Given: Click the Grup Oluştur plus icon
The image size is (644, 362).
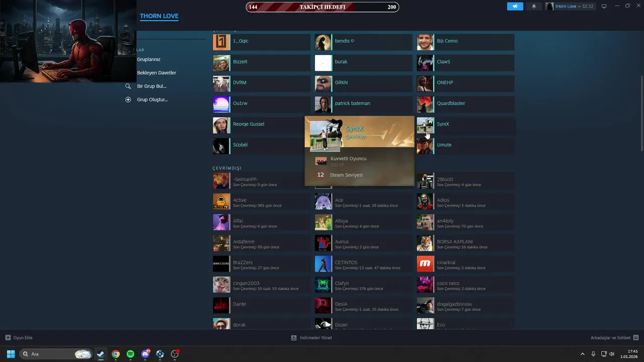Looking at the screenshot, I should tap(128, 100).
